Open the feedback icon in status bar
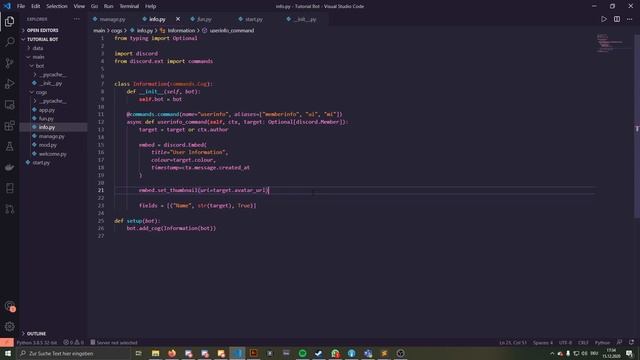This screenshot has height=360, width=640. (619, 342)
